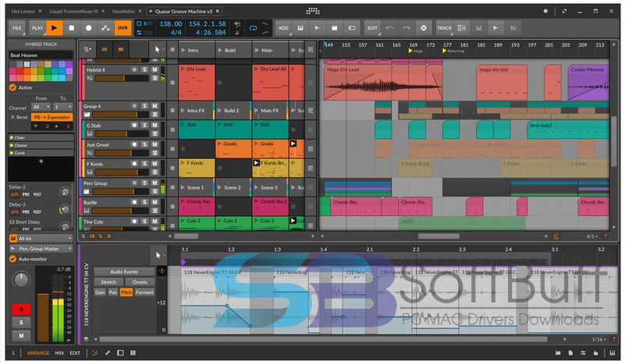
Task: Launch the Main scene
Action: (257, 50)
